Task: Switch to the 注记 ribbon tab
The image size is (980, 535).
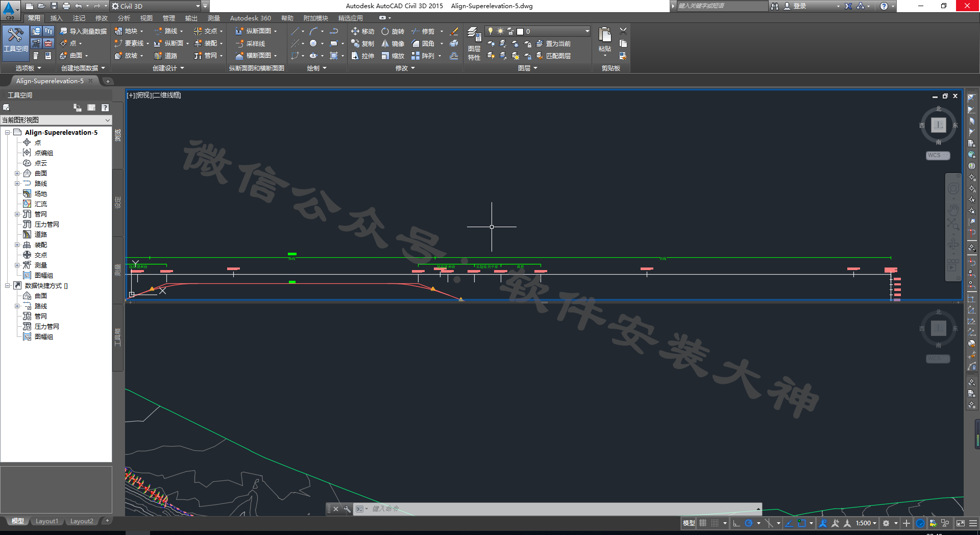Action: [x=79, y=18]
